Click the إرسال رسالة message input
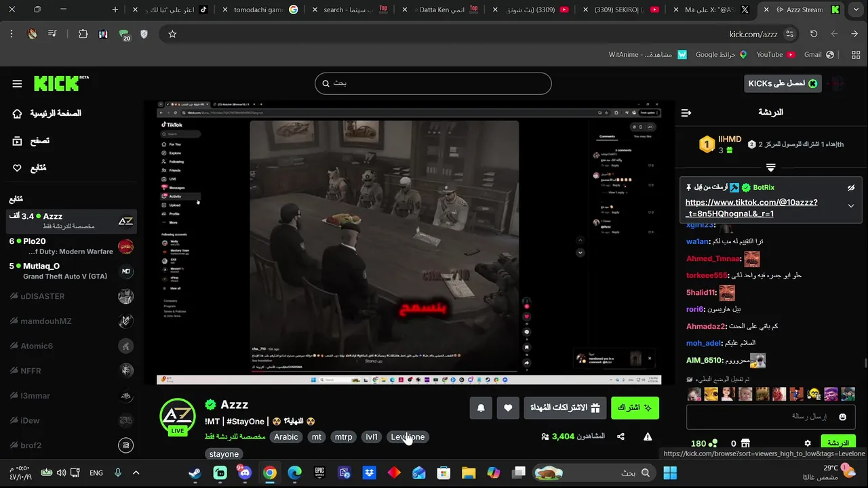Screen dimensions: 868x488 click(770, 417)
